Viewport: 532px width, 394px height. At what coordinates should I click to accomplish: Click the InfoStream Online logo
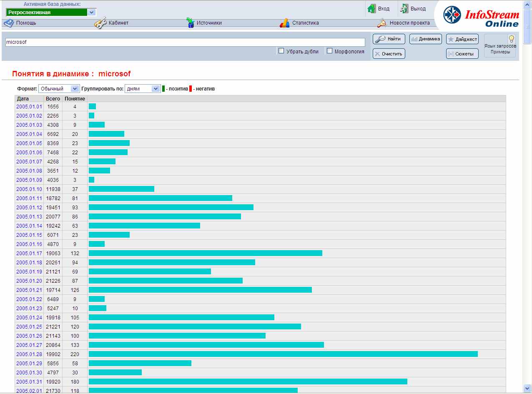(x=481, y=17)
